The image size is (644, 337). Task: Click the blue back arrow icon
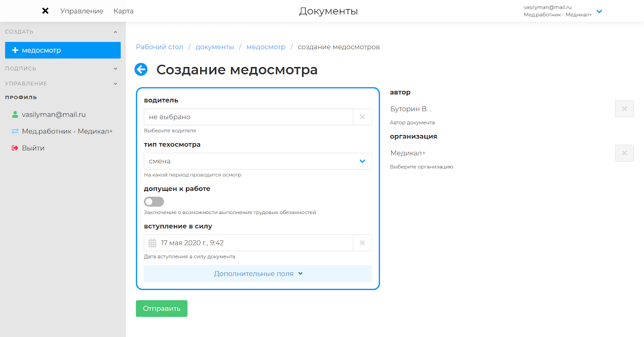141,69
